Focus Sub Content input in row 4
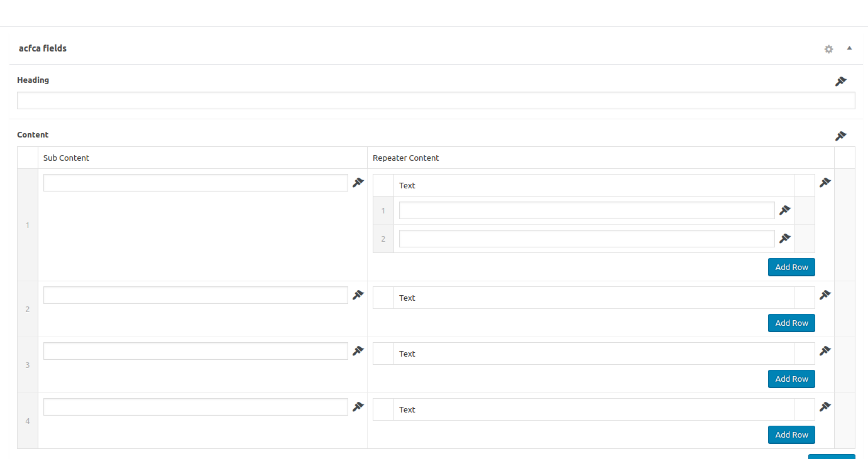Image resolution: width=868 pixels, height=459 pixels. click(195, 407)
